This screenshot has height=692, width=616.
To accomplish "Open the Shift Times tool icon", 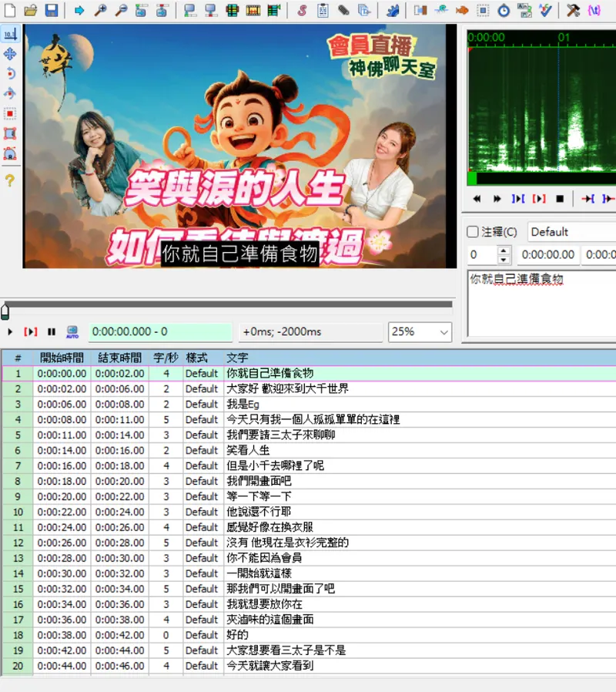I will 420,10.
